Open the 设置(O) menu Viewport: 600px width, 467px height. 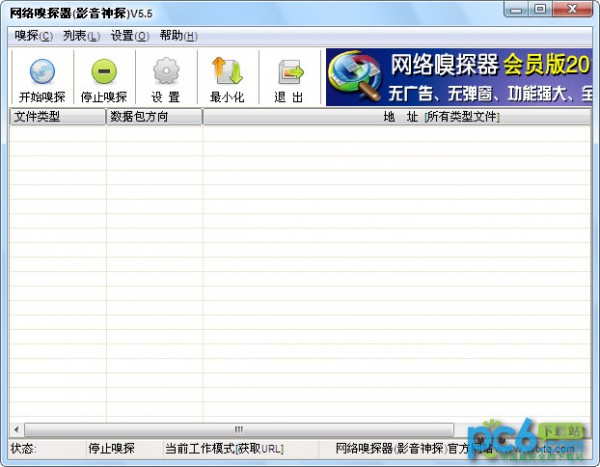130,36
